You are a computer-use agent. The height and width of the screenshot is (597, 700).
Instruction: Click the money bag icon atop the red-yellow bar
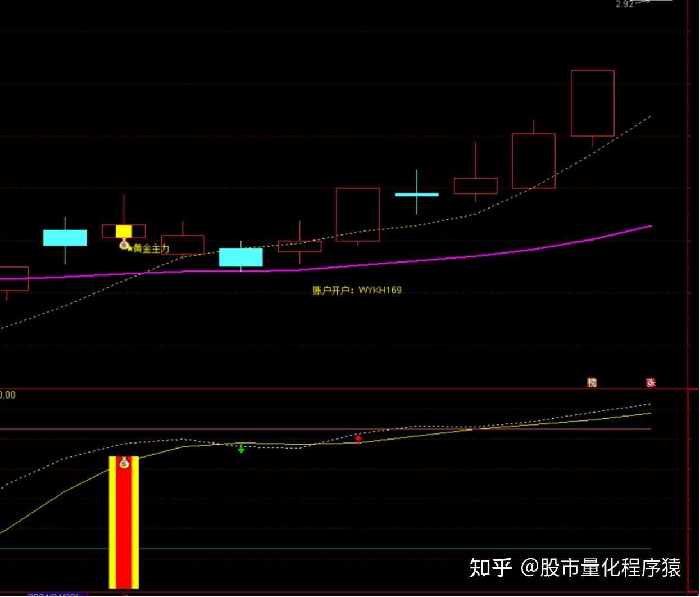pyautogui.click(x=124, y=463)
